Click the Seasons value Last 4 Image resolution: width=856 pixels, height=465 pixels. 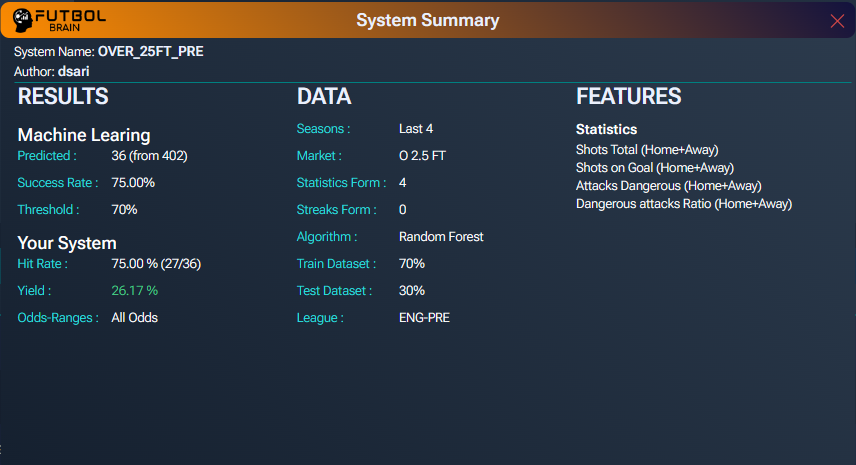[415, 129]
